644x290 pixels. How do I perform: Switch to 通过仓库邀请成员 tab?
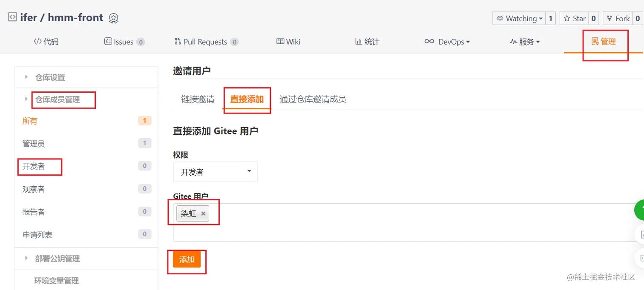click(x=313, y=100)
